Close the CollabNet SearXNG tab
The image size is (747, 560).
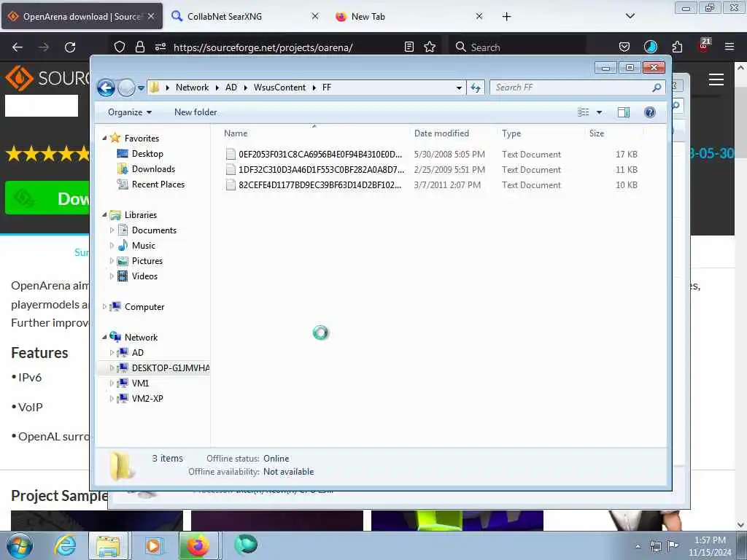[315, 16]
